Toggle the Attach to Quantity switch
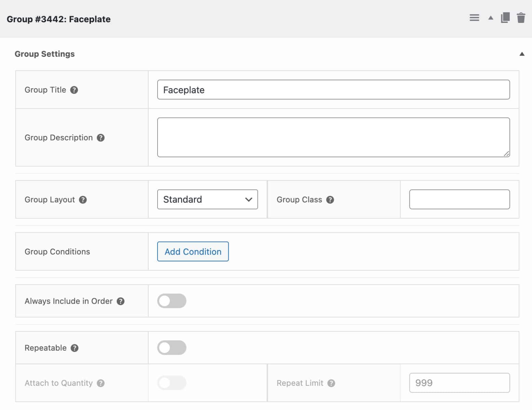Screen dimensions: 532x410 [x=172, y=383]
